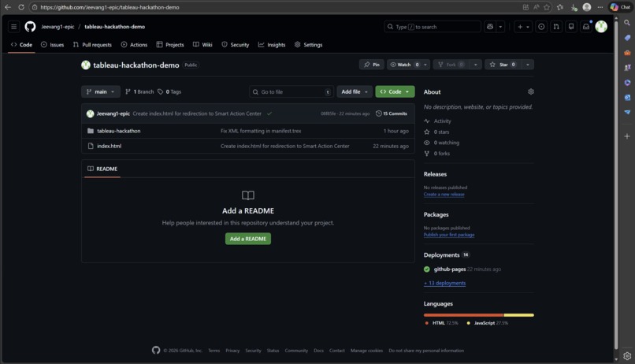Select the README tab in file panel
The height and width of the screenshot is (364, 635).
coord(102,169)
